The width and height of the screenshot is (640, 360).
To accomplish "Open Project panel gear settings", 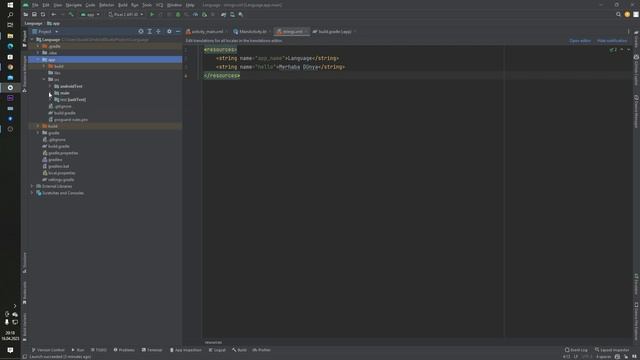I will 169,31.
